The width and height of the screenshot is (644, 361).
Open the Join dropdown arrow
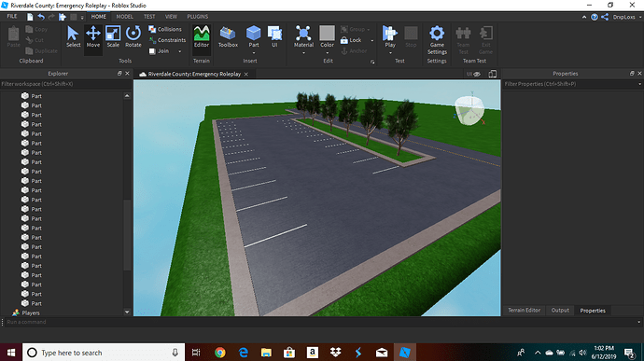click(179, 51)
